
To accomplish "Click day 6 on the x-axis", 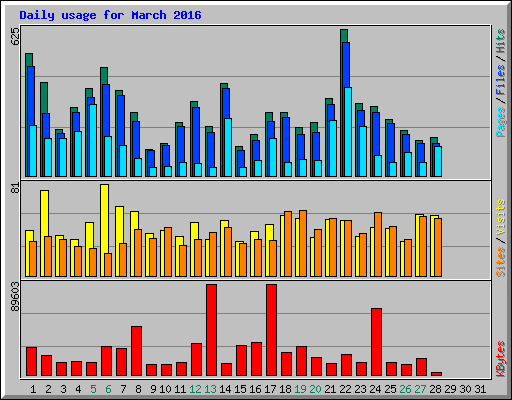I will pyautogui.click(x=108, y=389).
